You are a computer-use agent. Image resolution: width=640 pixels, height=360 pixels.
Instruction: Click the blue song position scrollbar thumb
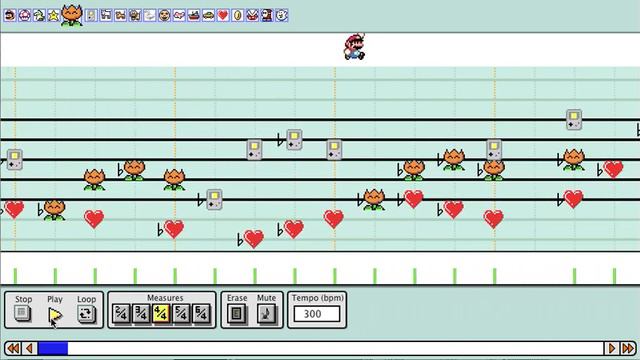coord(53,348)
